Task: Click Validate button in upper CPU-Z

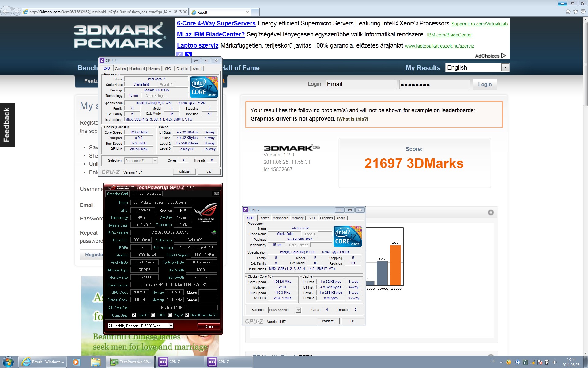Action: point(184,172)
